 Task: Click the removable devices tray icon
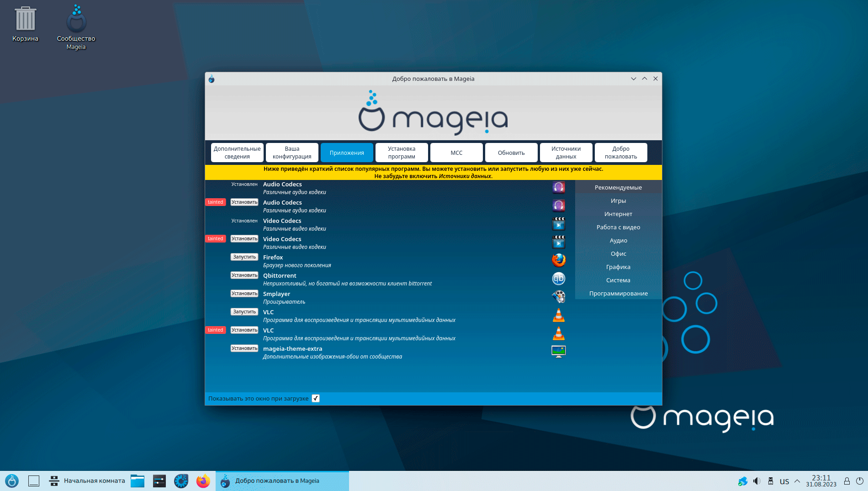[x=771, y=481]
